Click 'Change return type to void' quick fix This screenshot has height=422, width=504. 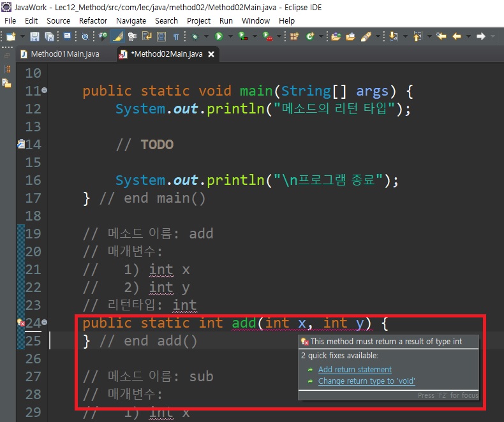tap(367, 381)
